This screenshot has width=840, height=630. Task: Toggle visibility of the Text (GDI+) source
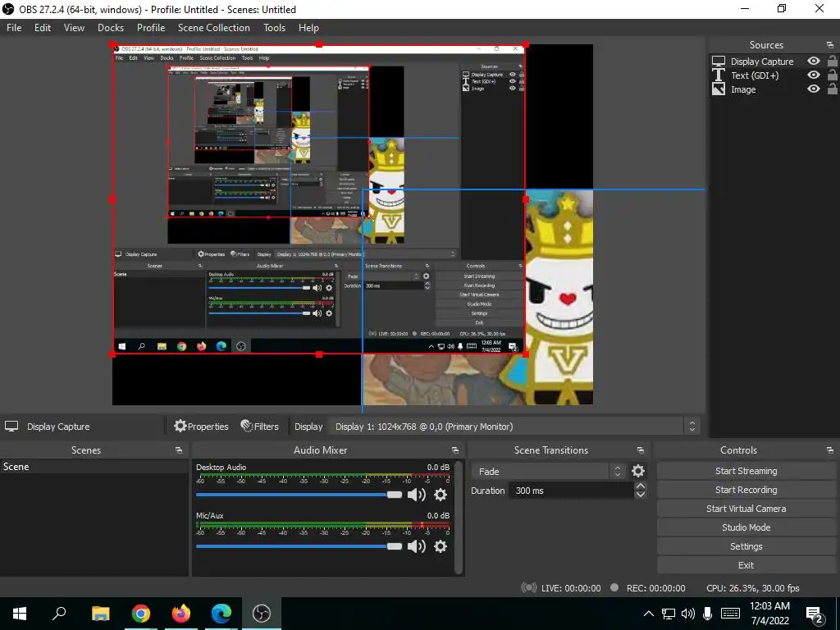813,75
